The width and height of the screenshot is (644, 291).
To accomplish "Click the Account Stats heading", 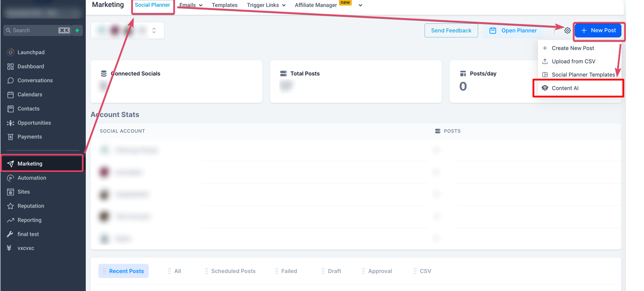I will [x=115, y=115].
